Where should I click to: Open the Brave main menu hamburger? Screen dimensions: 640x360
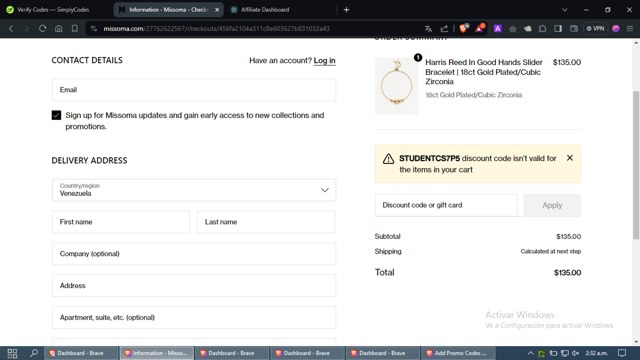coord(630,29)
